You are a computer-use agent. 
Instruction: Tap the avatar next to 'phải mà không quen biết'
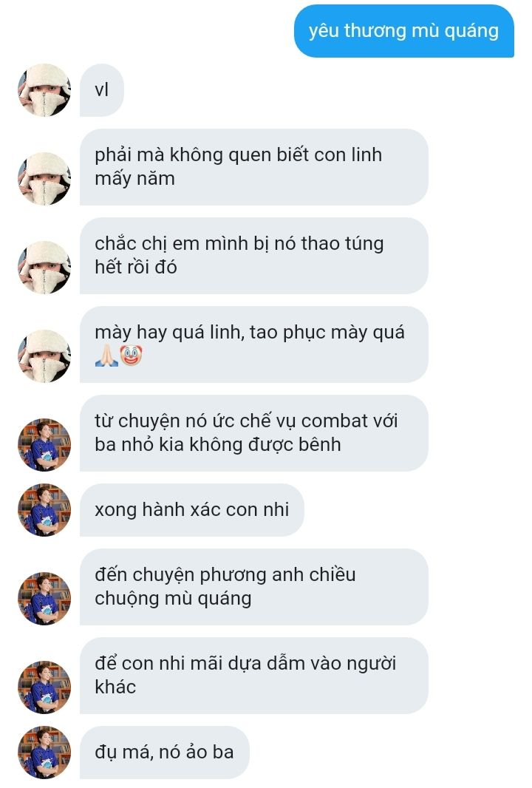point(44,178)
